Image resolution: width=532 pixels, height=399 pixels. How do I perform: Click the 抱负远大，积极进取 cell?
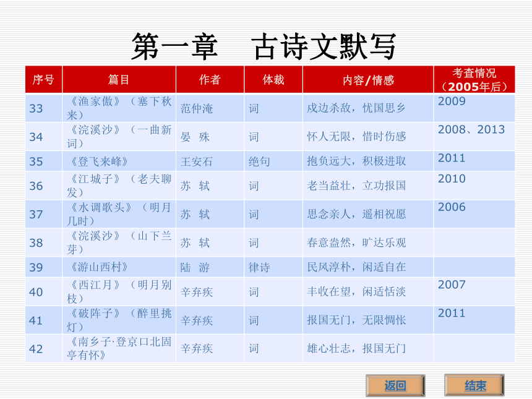pyautogui.click(x=368, y=161)
